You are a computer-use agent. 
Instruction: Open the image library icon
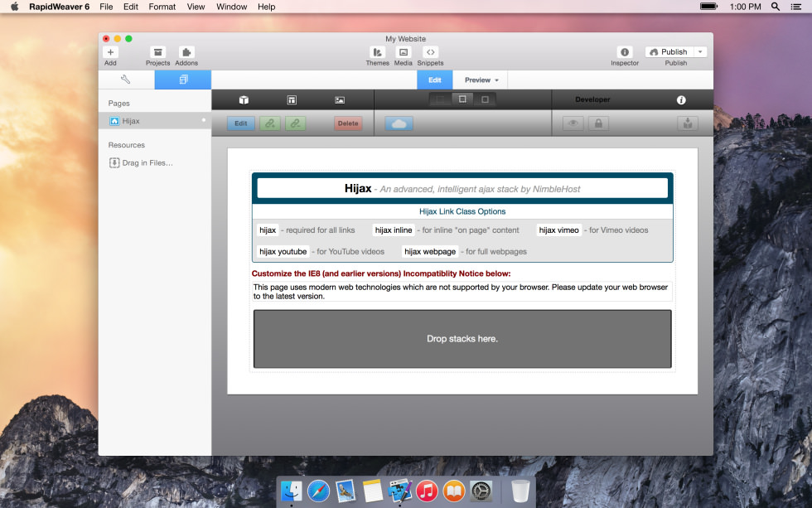tap(340, 100)
